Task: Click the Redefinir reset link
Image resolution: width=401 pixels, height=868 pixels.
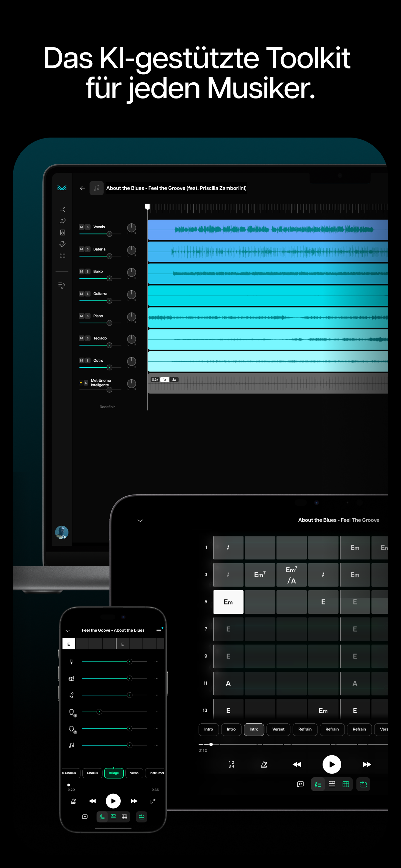Action: click(107, 407)
